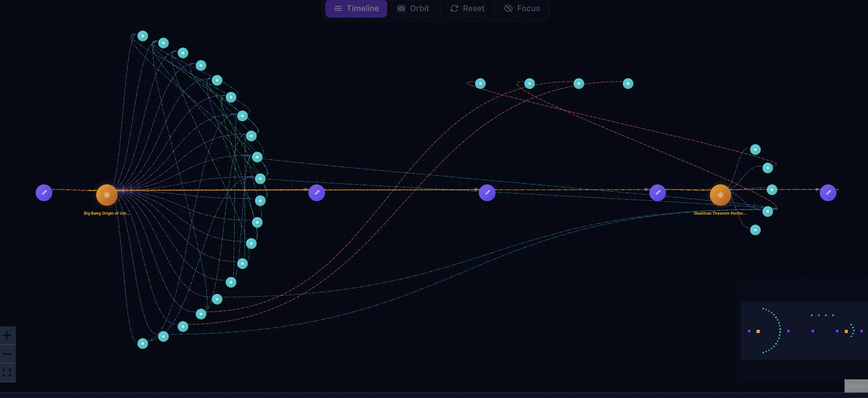
Task: Open the React Flow attribution link
Action: (x=856, y=386)
